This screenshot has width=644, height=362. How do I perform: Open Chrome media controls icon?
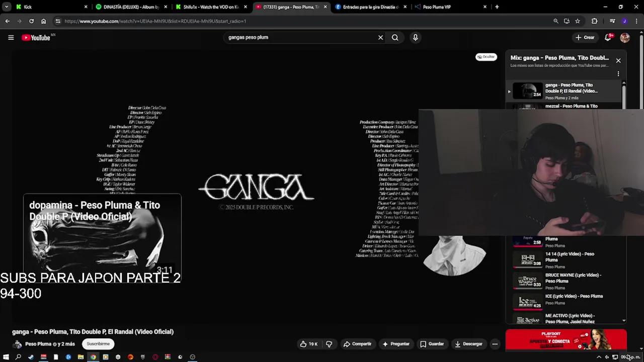coord(612,21)
